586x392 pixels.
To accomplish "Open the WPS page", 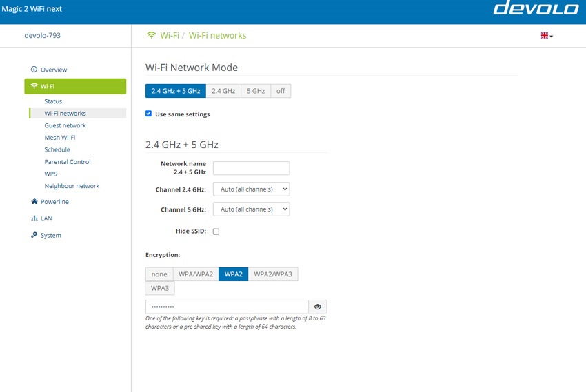I will pos(51,174).
